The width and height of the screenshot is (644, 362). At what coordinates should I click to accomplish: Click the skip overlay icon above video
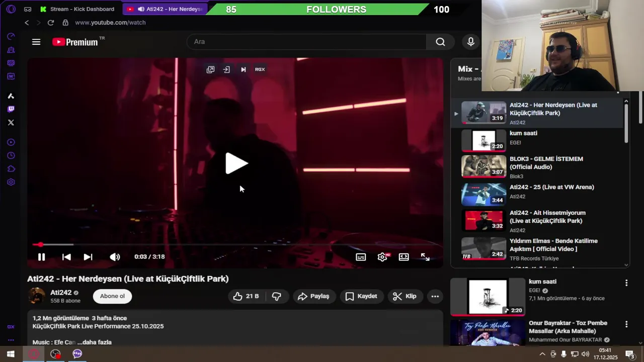(x=244, y=69)
